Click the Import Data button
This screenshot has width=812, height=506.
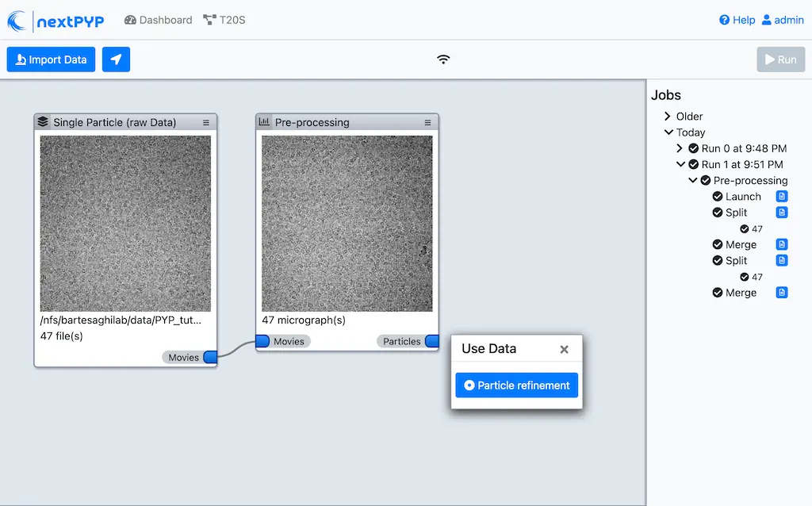pyautogui.click(x=51, y=59)
